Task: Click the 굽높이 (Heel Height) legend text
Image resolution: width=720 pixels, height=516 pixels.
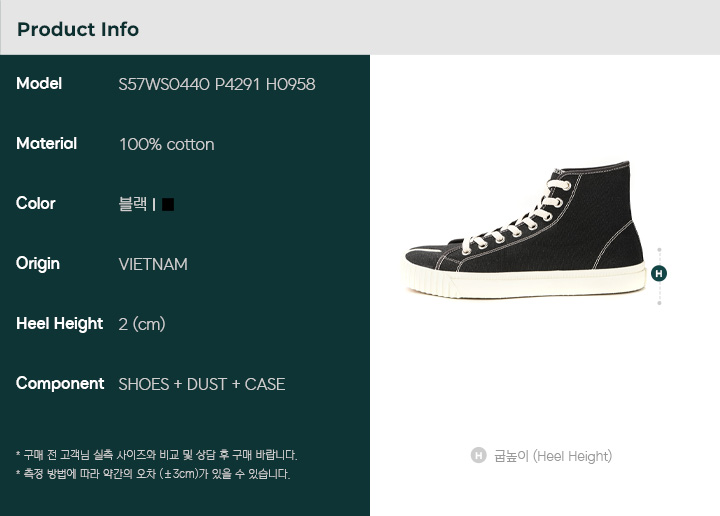Action: pyautogui.click(x=553, y=456)
